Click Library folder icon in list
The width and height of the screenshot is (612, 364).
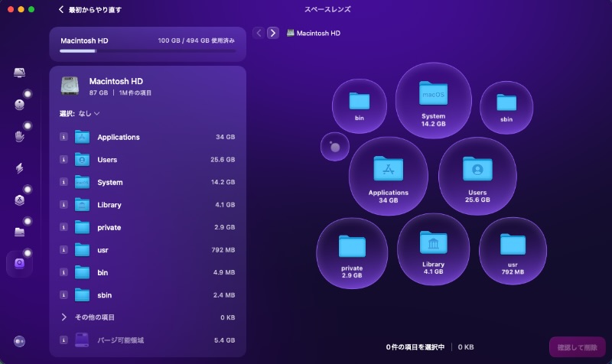[x=82, y=204]
